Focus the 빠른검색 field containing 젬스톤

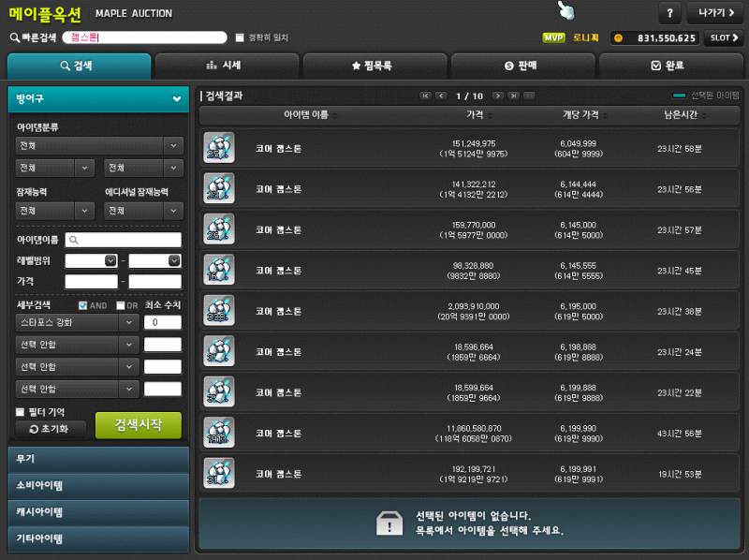click(x=145, y=37)
